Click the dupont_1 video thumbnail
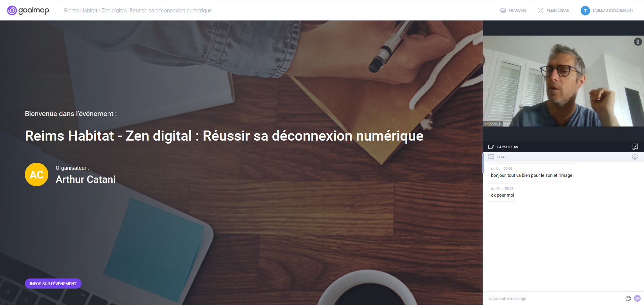Viewport: 644px width, 305px height. [563, 81]
